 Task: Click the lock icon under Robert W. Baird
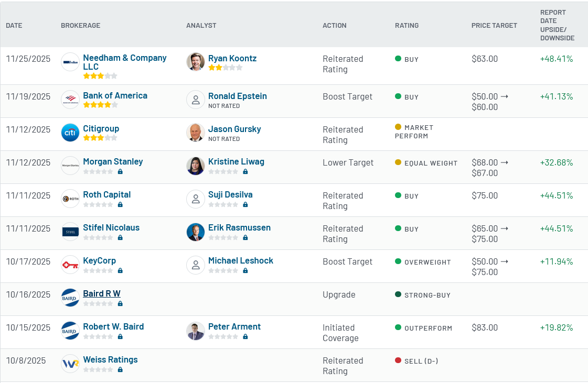tap(120, 336)
